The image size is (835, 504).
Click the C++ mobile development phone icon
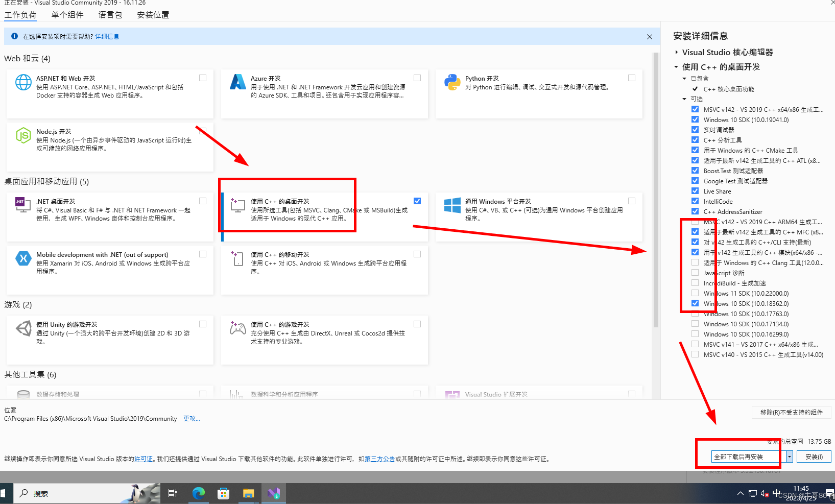click(238, 258)
